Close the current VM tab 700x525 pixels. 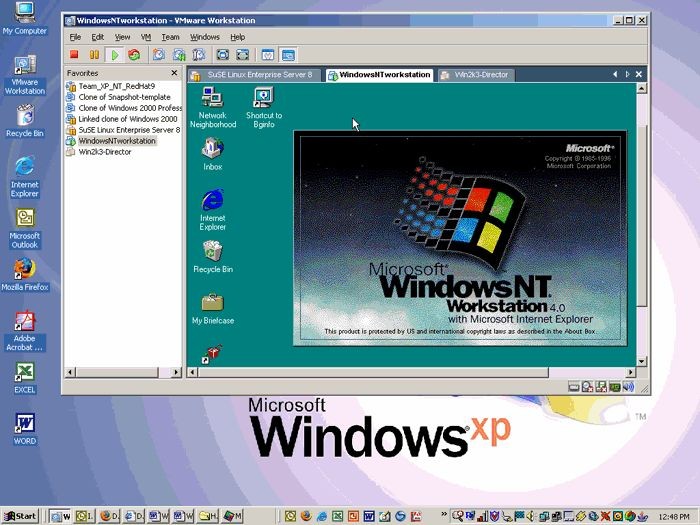tap(639, 74)
